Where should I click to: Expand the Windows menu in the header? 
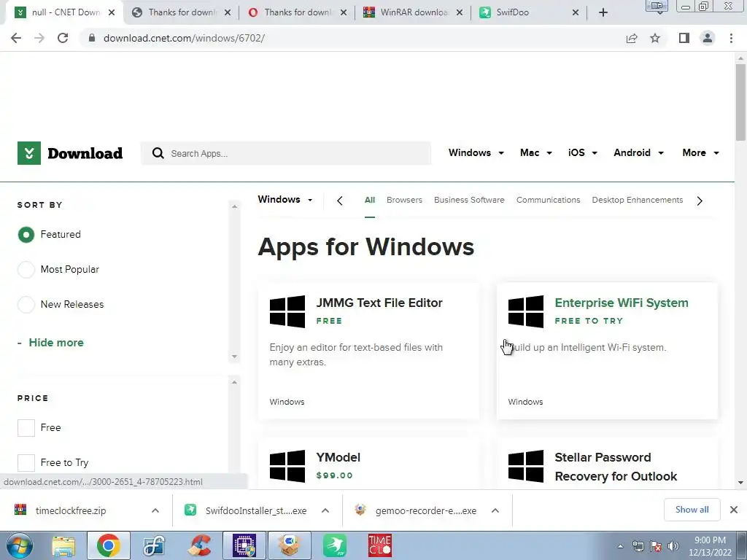click(x=476, y=153)
